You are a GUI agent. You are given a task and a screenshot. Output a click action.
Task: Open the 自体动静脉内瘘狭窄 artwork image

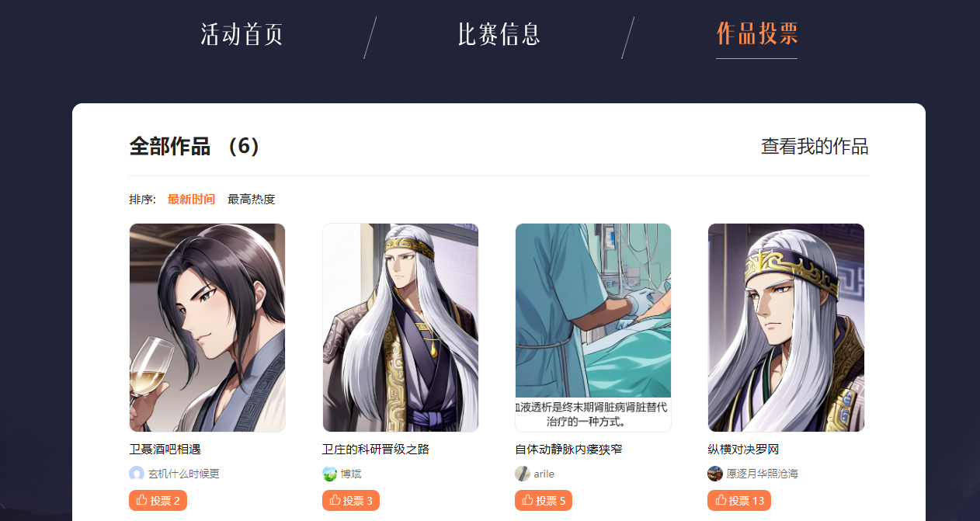click(x=593, y=328)
